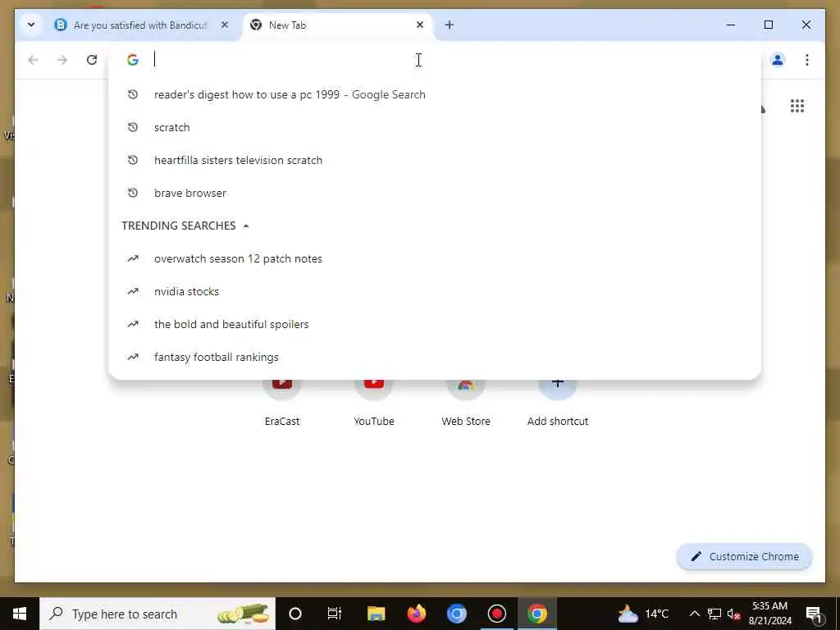Open the tab search dropdown arrow
Image resolution: width=840 pixels, height=630 pixels.
tap(31, 25)
